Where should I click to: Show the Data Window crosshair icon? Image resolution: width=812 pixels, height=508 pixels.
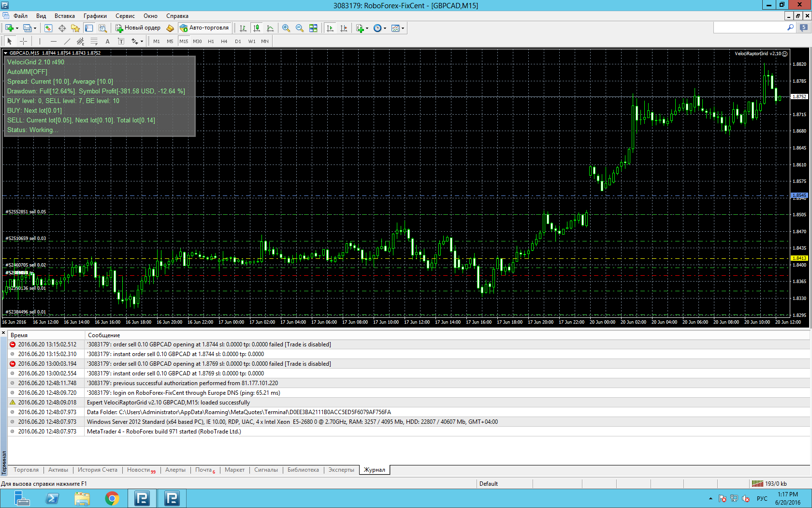pyautogui.click(x=62, y=28)
